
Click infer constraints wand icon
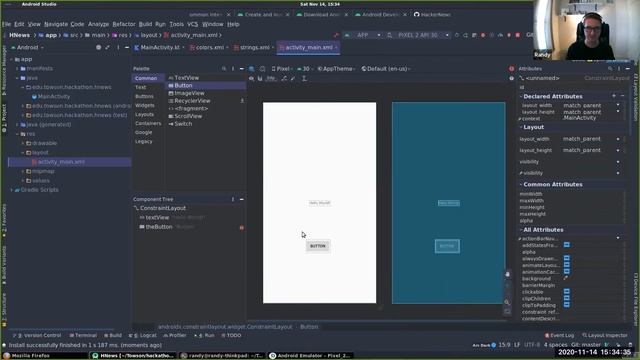tap(293, 78)
